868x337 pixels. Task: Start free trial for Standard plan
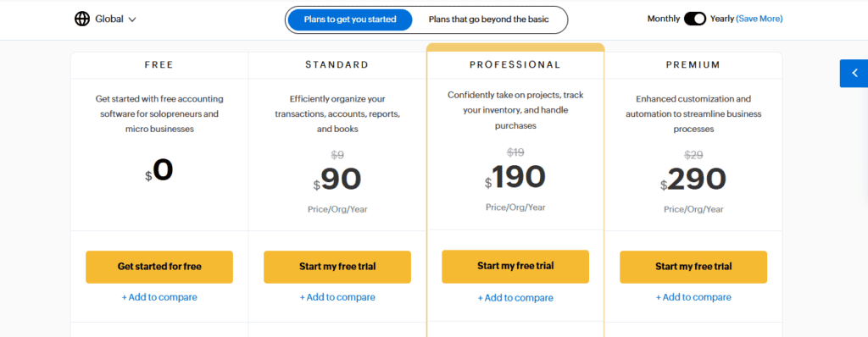coord(337,267)
